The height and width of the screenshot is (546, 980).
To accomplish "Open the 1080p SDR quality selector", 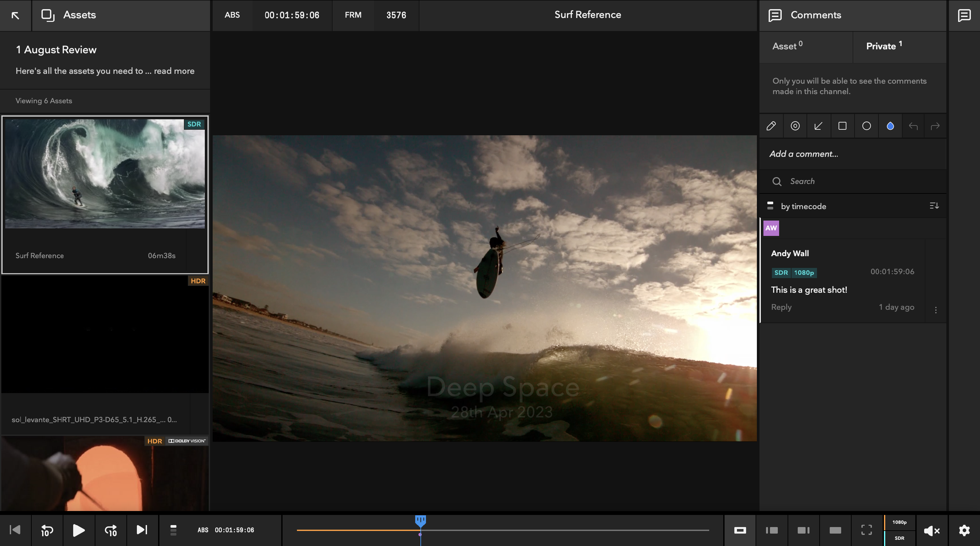I will (899, 530).
